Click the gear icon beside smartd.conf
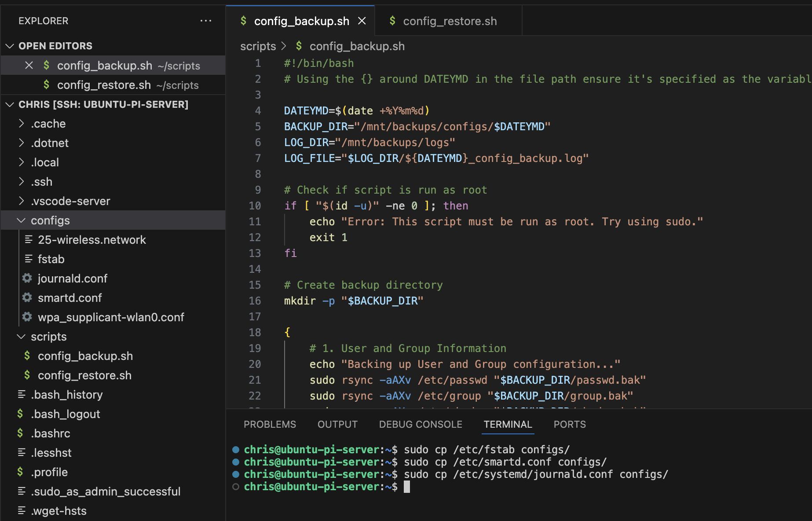 pos(27,297)
